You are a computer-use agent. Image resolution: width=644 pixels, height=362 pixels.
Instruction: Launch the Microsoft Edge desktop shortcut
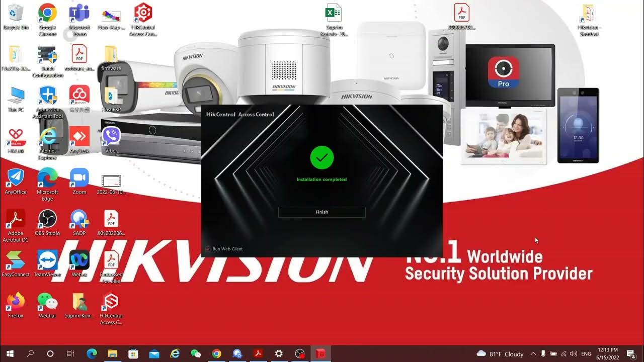(x=47, y=185)
